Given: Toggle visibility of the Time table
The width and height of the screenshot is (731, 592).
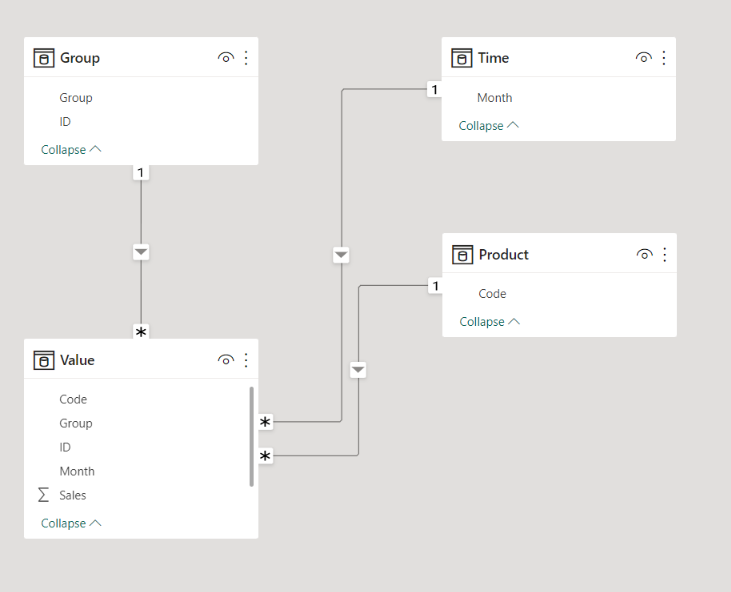Looking at the screenshot, I should tap(644, 58).
